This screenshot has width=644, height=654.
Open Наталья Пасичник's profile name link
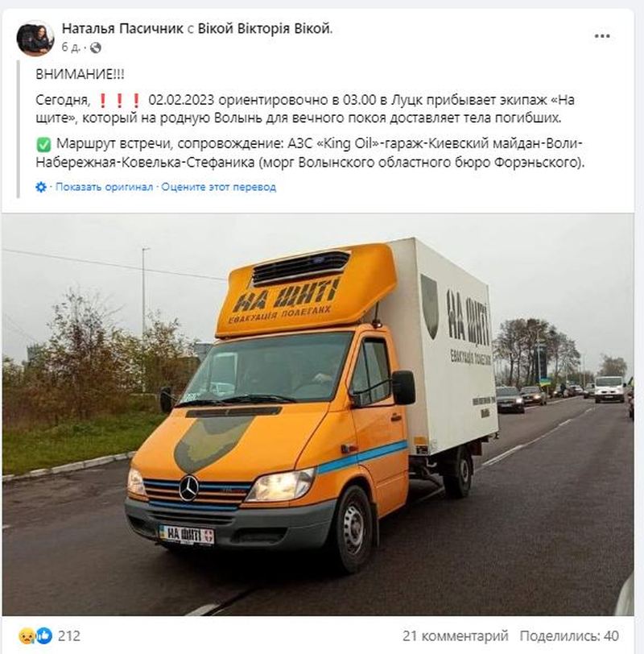[122, 28]
